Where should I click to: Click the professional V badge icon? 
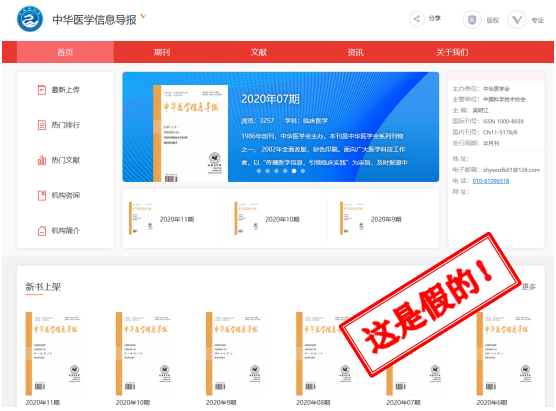tap(517, 20)
